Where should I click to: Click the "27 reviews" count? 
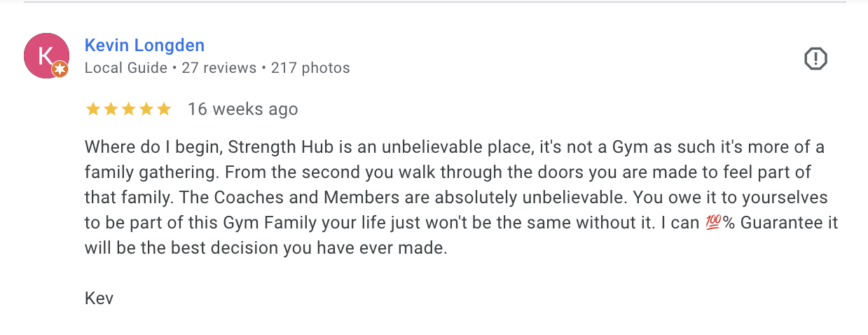pyautogui.click(x=219, y=68)
